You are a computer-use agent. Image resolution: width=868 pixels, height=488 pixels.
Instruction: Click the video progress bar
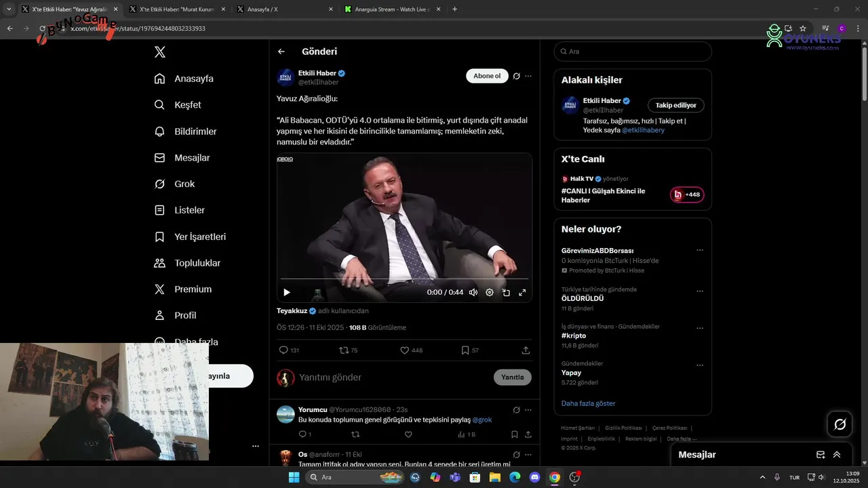404,279
